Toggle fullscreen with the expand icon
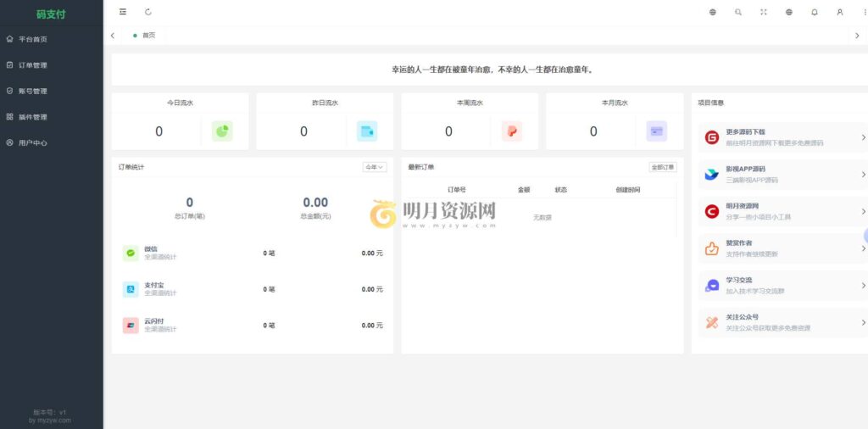The height and width of the screenshot is (429, 868). [x=764, y=12]
